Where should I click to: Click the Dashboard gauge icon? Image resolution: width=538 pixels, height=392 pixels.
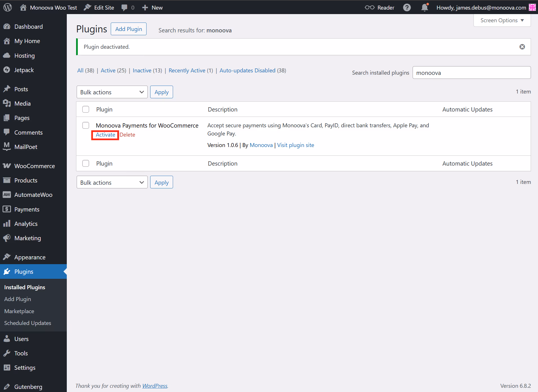tap(7, 26)
